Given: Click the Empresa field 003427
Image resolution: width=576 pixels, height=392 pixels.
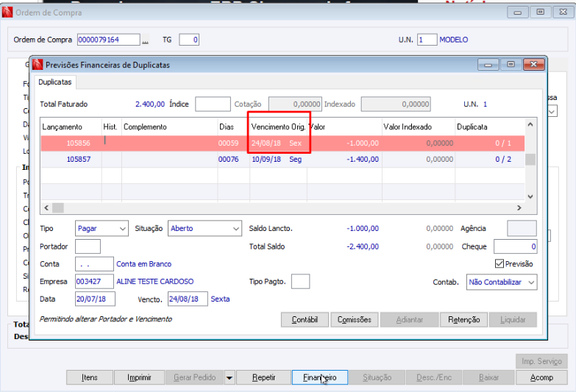Looking at the screenshot, I should 94,282.
